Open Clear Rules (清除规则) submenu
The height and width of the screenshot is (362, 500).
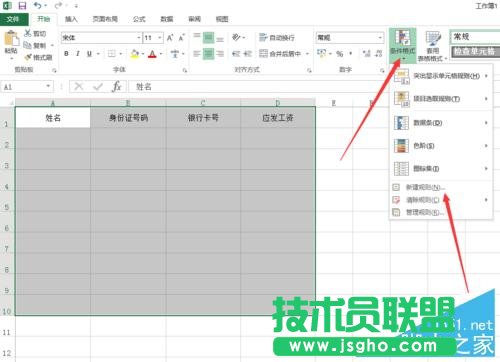[x=441, y=200]
